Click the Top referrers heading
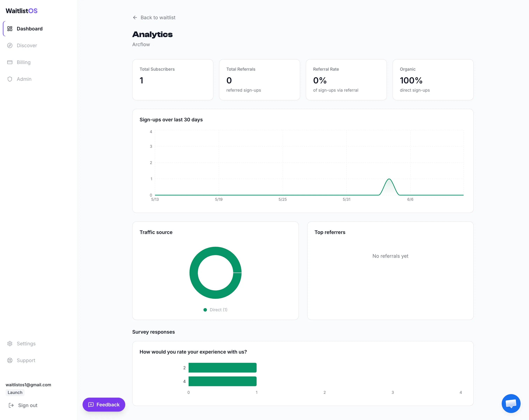The width and height of the screenshot is (529, 420). 330,232
